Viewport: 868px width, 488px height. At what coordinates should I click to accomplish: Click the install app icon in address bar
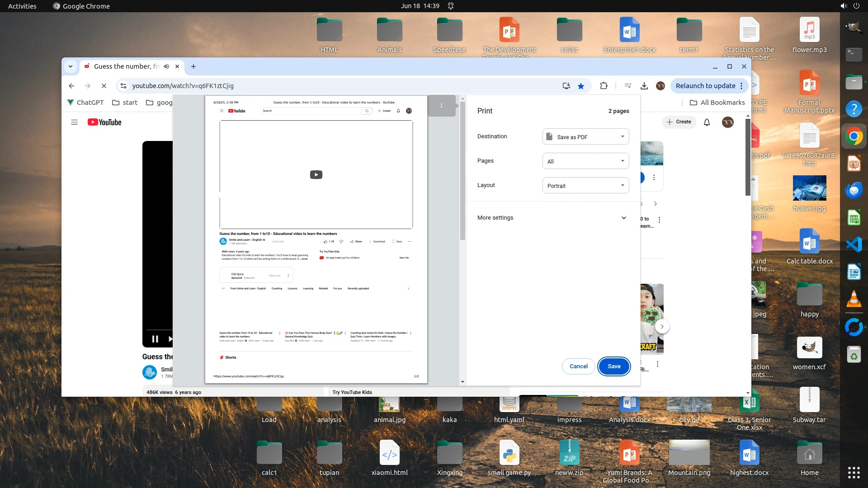[x=566, y=86]
